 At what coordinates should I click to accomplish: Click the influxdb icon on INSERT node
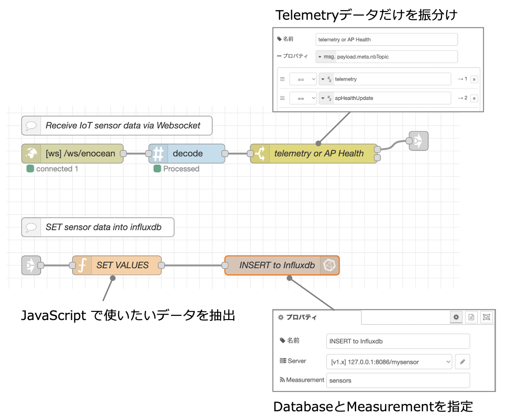point(330,265)
